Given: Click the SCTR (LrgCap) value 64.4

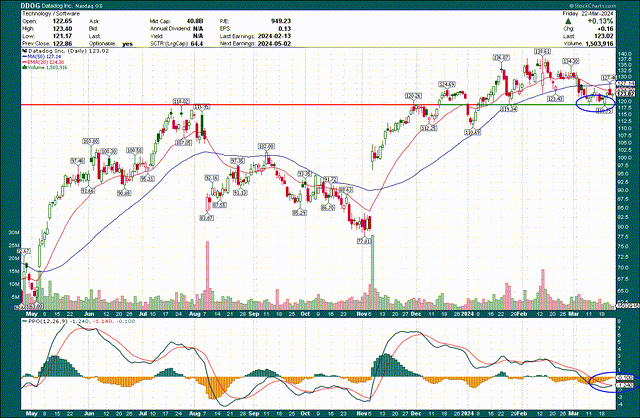Looking at the screenshot, I should point(196,43).
